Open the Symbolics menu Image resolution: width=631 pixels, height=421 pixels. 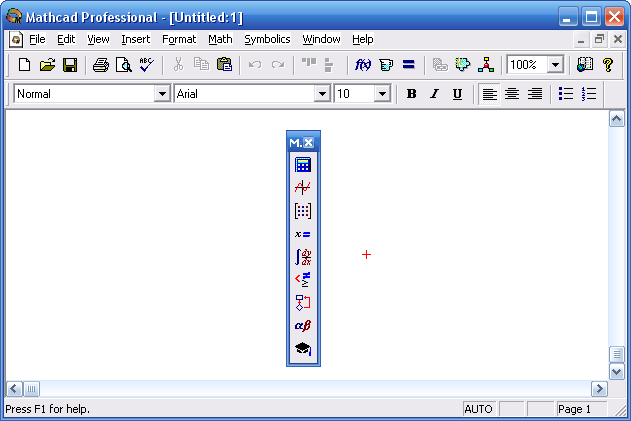click(x=267, y=39)
